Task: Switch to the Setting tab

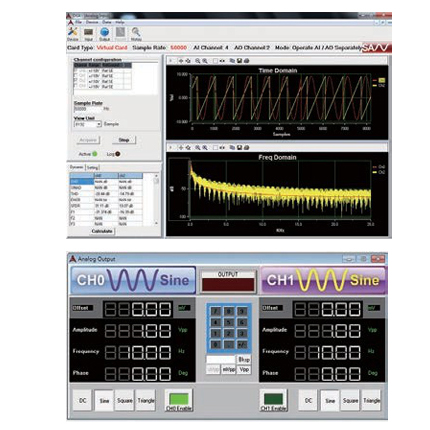Action: pyautogui.click(x=93, y=168)
